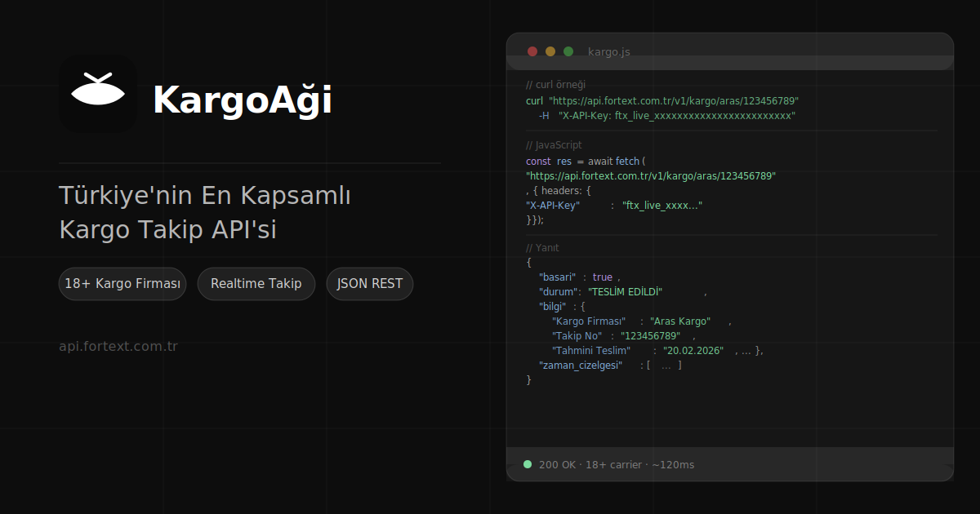Select the Realtime Takip pill
The height and width of the screenshot is (514, 980).
tap(256, 284)
